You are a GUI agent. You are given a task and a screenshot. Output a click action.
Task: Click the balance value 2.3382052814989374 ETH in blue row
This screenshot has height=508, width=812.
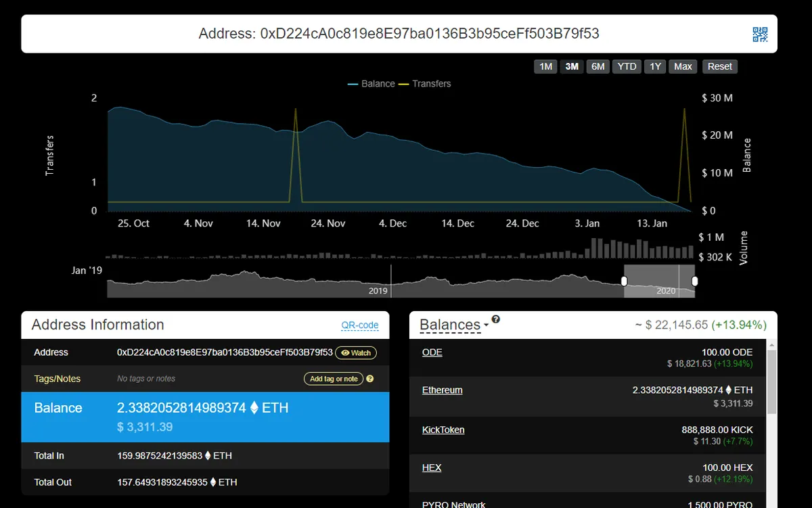(204, 408)
